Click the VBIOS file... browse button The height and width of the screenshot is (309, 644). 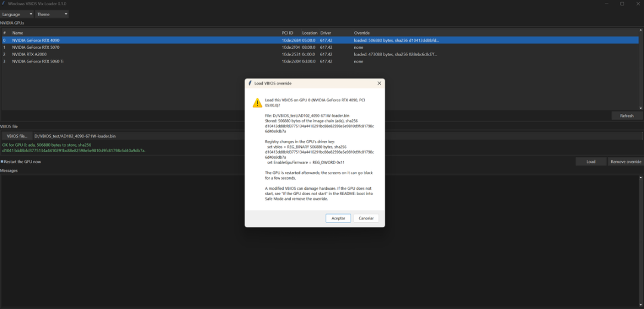pyautogui.click(x=17, y=136)
